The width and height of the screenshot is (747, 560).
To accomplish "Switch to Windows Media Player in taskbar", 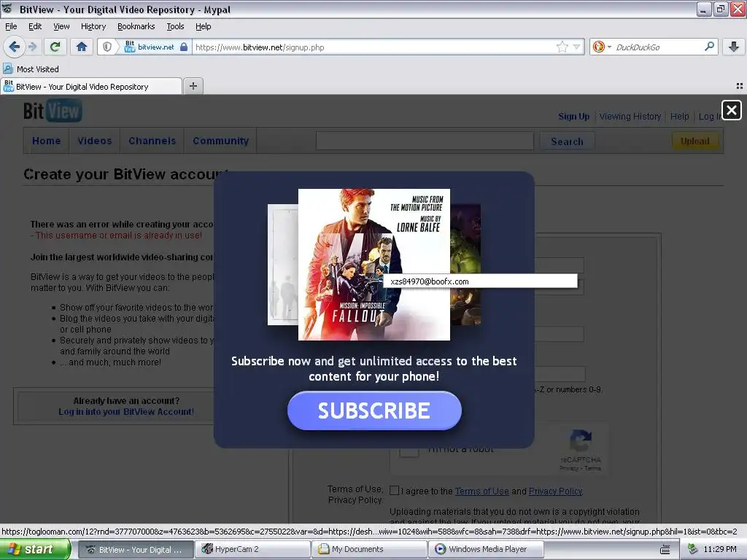I will (487, 549).
